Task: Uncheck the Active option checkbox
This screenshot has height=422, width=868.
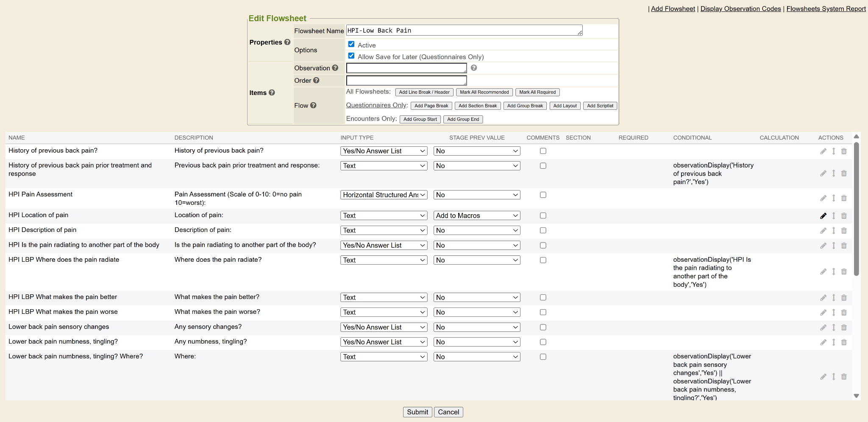Action: [x=351, y=45]
